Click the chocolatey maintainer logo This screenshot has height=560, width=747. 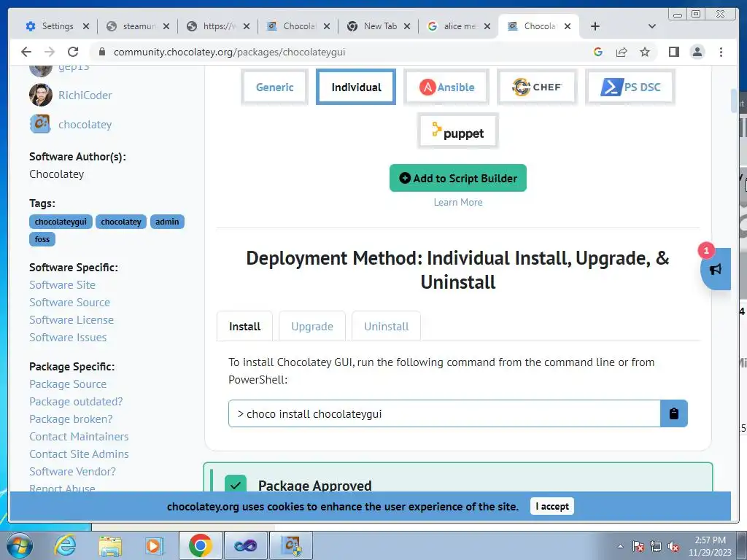pos(41,124)
